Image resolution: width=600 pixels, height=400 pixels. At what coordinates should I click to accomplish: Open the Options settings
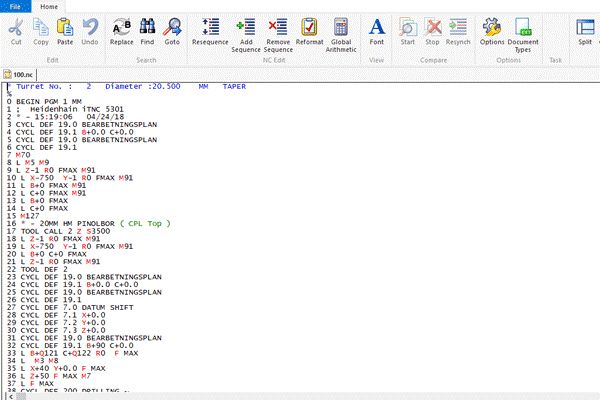(492, 30)
